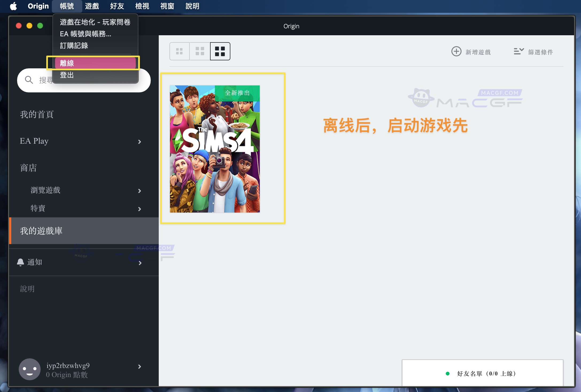
Task: Switch to medium grid view layout
Action: 199,51
